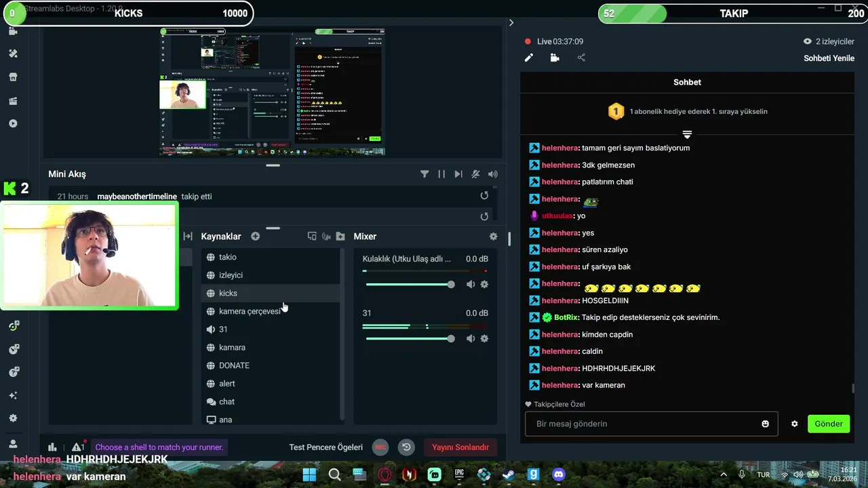Open performance stats bar chart icon

(x=52, y=447)
